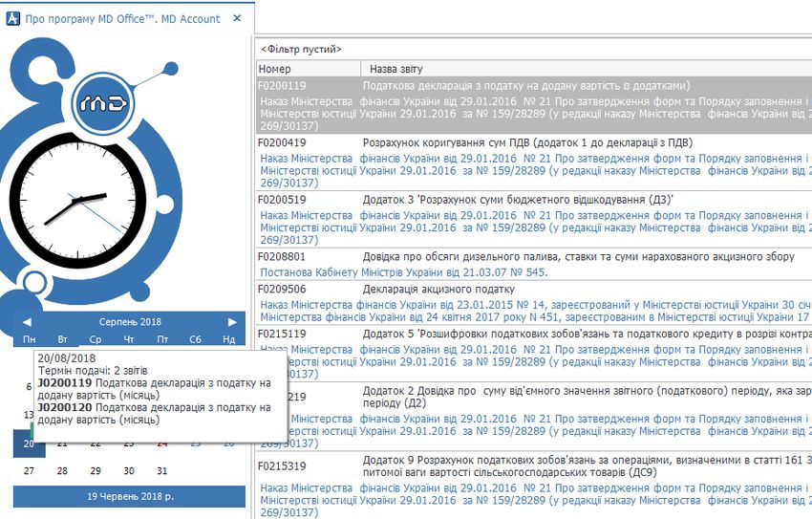Screen dimensions: 812x519
Task: Select calendar day 20
Action: [x=29, y=443]
